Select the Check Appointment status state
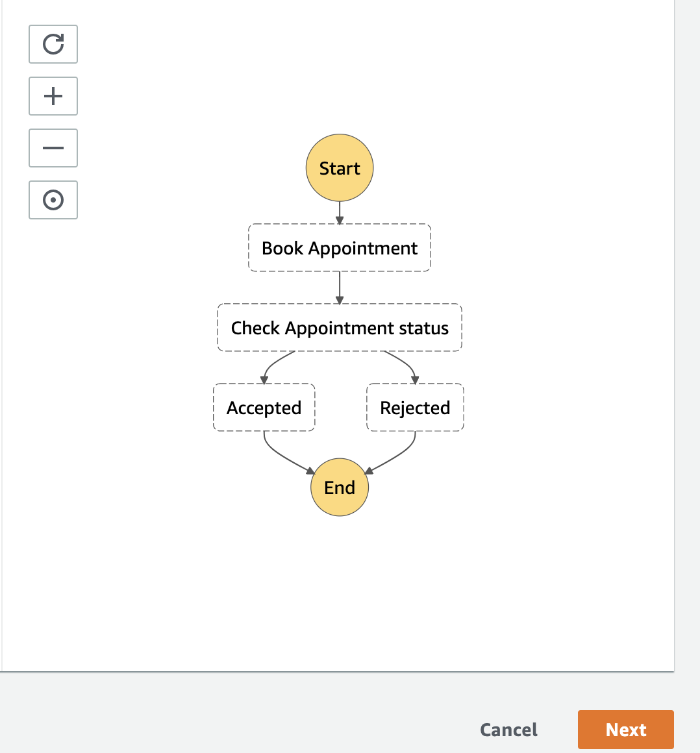 pos(340,328)
